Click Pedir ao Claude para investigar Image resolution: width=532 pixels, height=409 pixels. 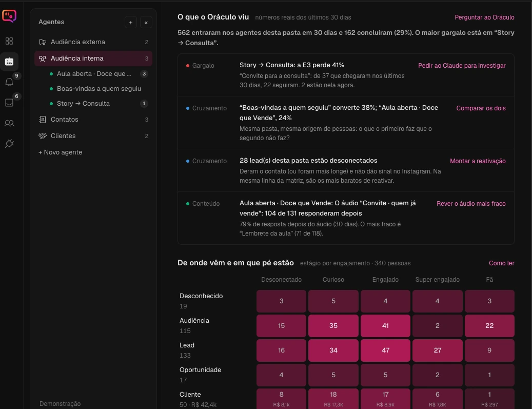(461, 66)
